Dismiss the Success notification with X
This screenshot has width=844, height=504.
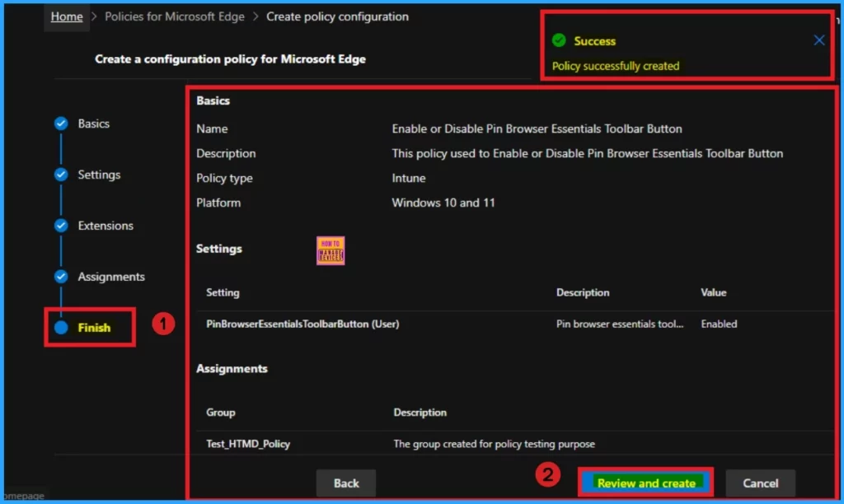tap(818, 40)
